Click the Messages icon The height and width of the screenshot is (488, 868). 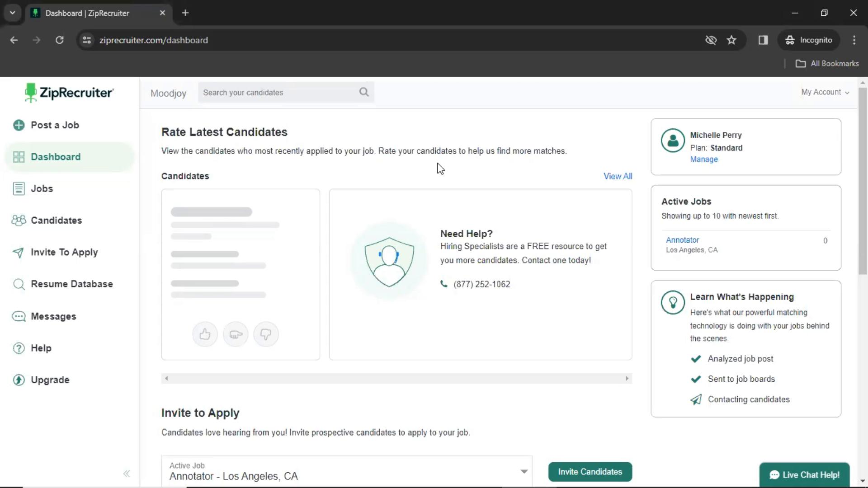tap(19, 316)
